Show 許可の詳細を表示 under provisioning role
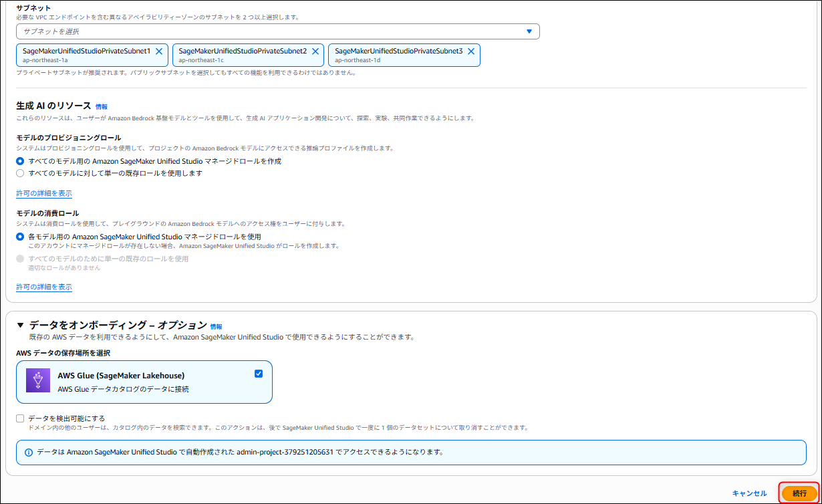This screenshot has height=504, width=822. tap(44, 193)
